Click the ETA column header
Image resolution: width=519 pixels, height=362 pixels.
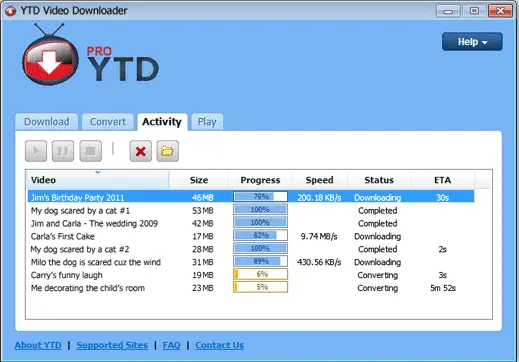click(442, 180)
